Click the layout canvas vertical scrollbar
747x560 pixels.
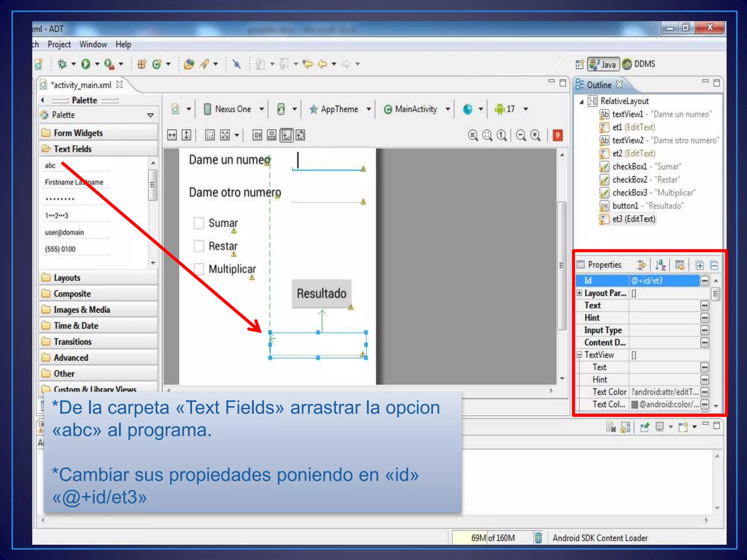point(562,265)
